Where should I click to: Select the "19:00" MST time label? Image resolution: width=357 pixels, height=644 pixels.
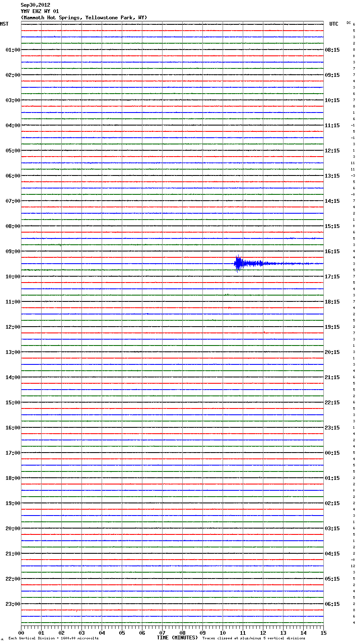13,503
